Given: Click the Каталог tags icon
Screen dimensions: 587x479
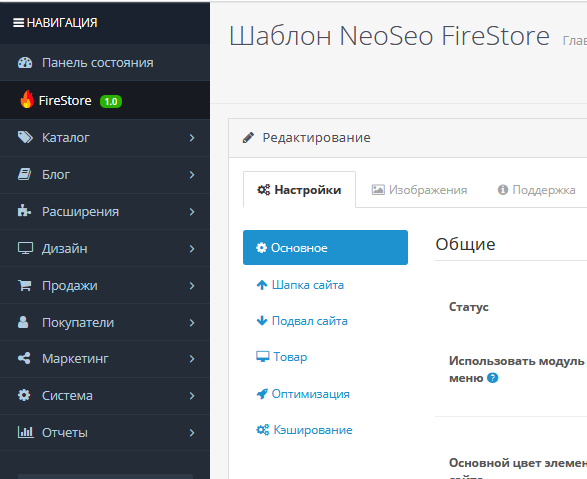Looking at the screenshot, I should coord(25,137).
